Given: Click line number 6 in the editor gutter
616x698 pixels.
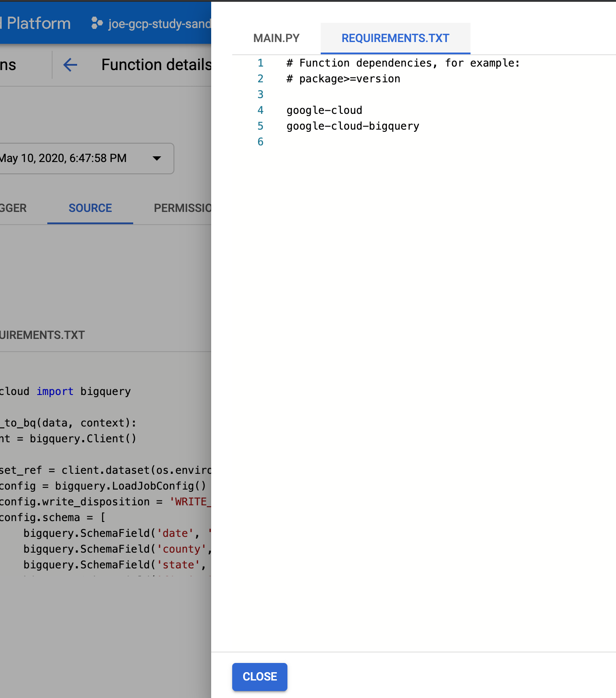Looking at the screenshot, I should click(x=261, y=142).
